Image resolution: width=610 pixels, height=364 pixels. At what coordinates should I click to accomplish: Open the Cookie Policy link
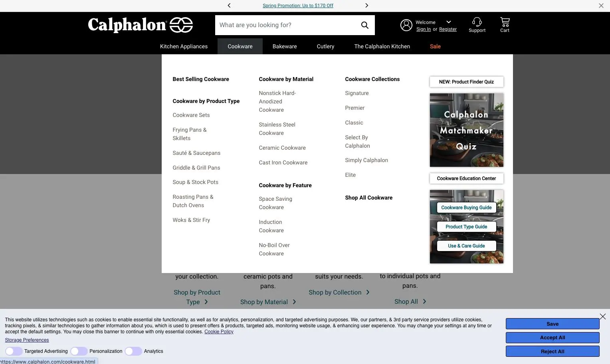(219, 331)
